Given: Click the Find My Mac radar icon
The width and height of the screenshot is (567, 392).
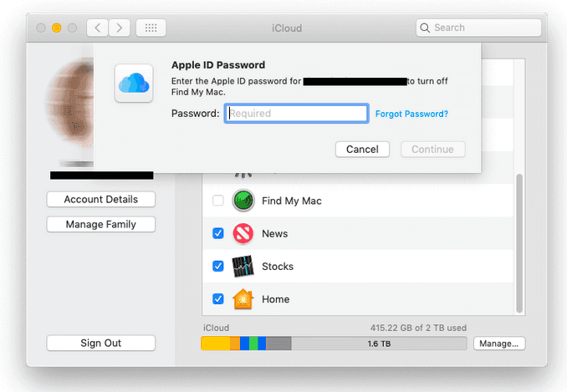Looking at the screenshot, I should [x=243, y=201].
